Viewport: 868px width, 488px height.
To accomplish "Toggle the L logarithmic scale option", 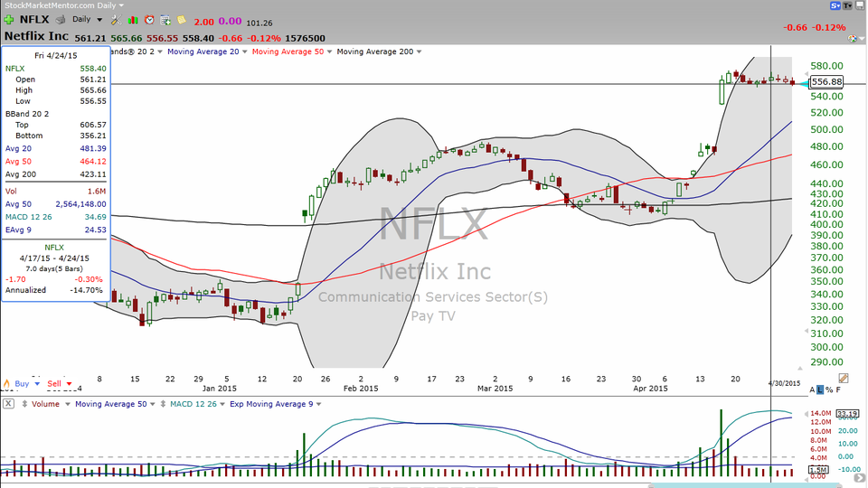I will point(820,389).
